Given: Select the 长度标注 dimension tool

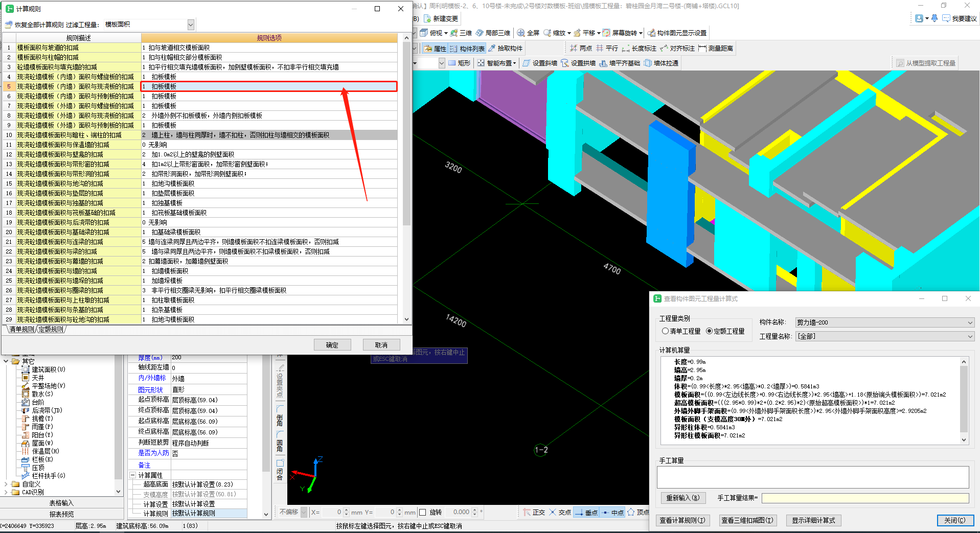Looking at the screenshot, I should pos(639,48).
